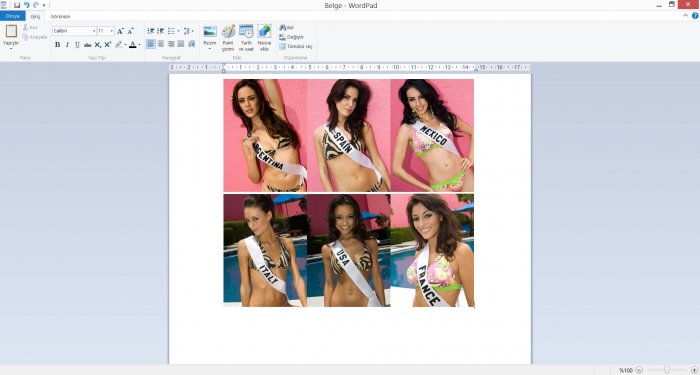Image resolution: width=700 pixels, height=375 pixels.
Task: Open the Calibri font family combo box
Action: tap(74, 31)
